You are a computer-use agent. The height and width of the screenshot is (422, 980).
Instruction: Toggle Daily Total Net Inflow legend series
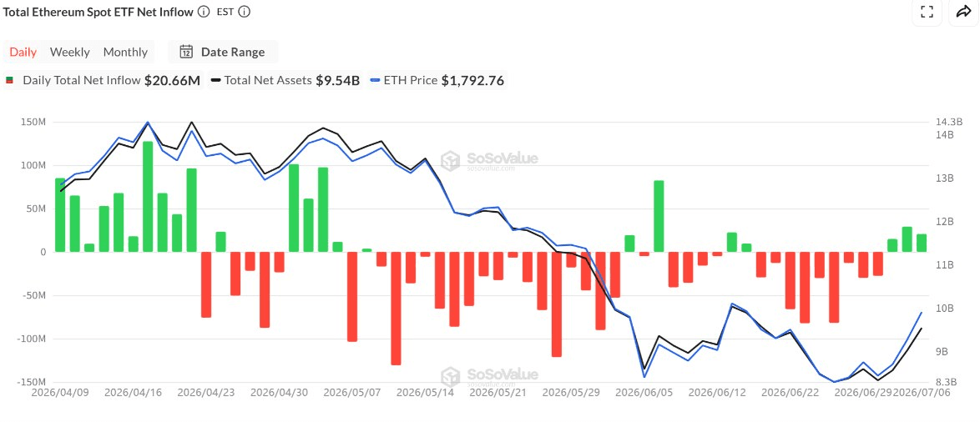point(104,81)
